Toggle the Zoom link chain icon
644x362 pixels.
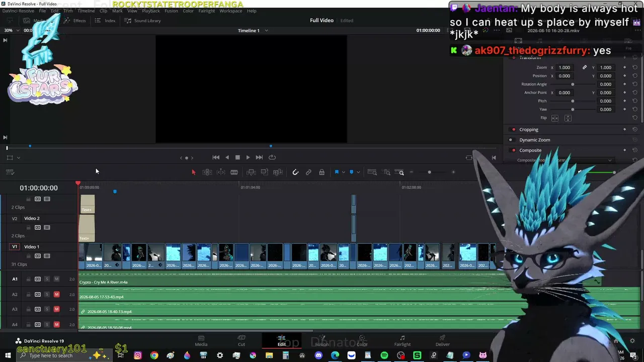pos(585,67)
